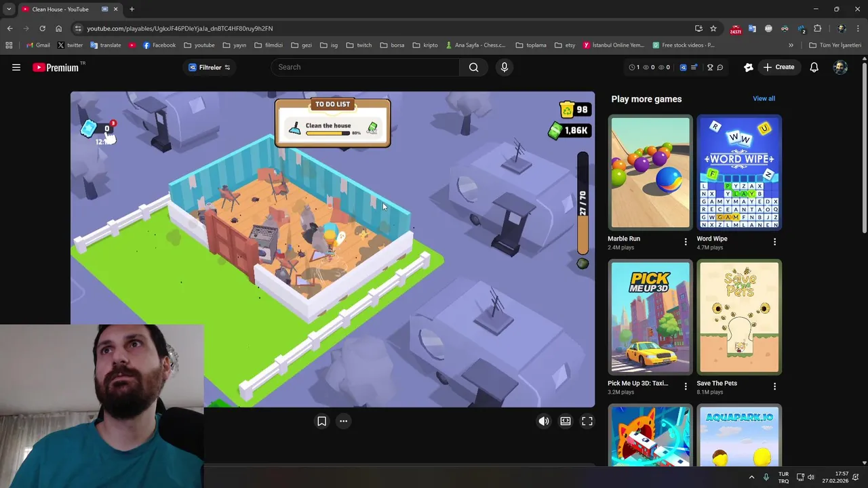Tap the blue gem icon in game
The image size is (868, 488).
point(89,128)
